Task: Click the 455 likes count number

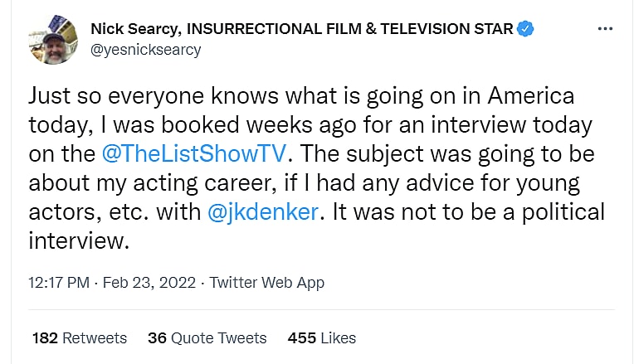Action: pyautogui.click(x=301, y=338)
